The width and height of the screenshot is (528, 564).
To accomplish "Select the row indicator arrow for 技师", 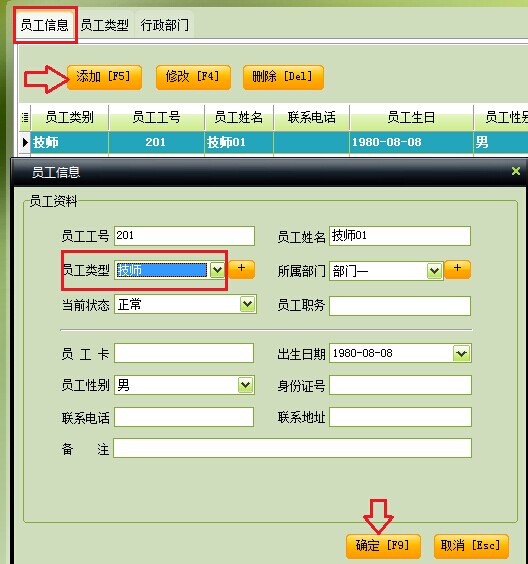I will pyautogui.click(x=25, y=142).
